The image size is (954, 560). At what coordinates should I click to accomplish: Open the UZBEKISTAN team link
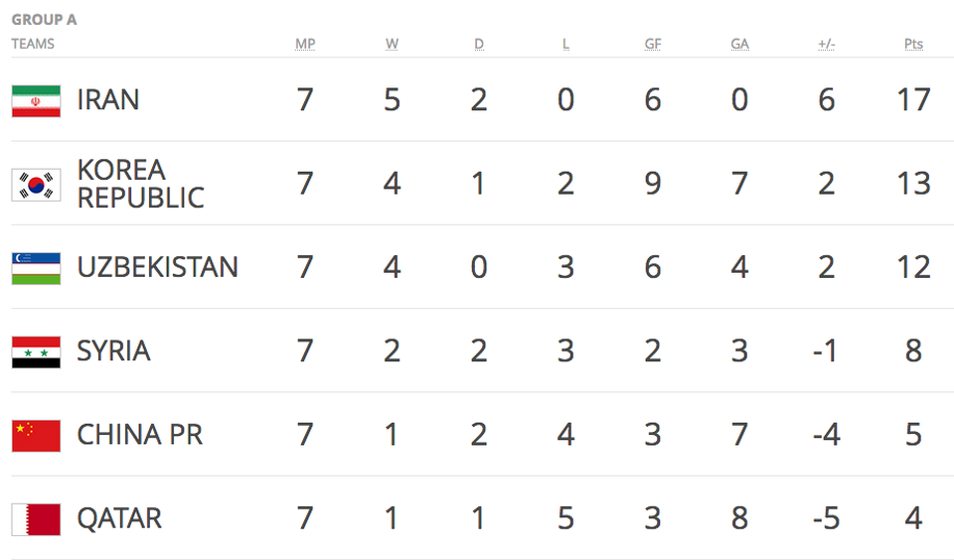[158, 267]
